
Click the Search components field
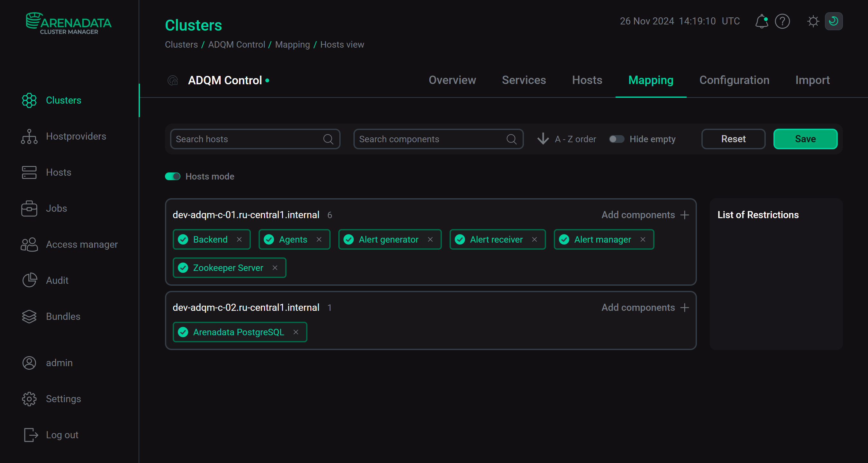coord(431,139)
